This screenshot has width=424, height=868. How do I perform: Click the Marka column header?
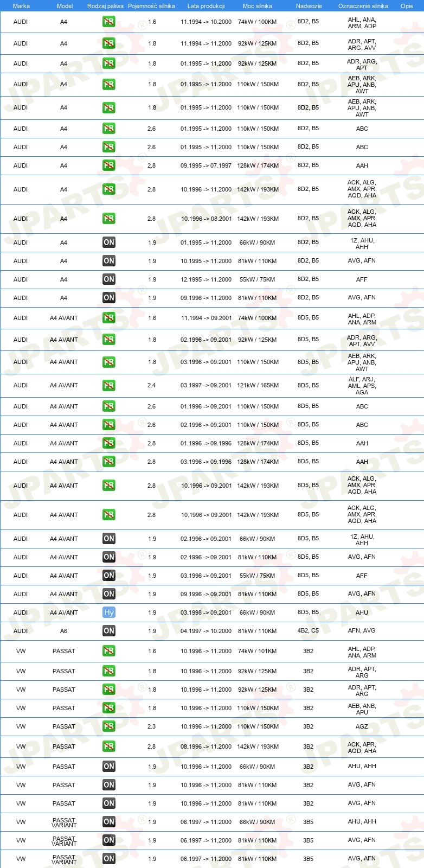[x=21, y=6]
